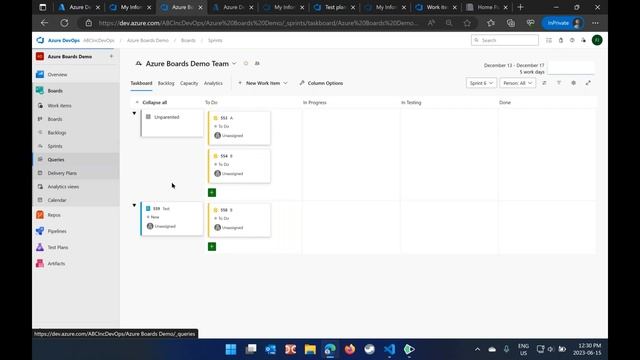Favorite the Azure Boards Demo Team
The width and height of the screenshot is (640, 360).
pyautogui.click(x=246, y=63)
